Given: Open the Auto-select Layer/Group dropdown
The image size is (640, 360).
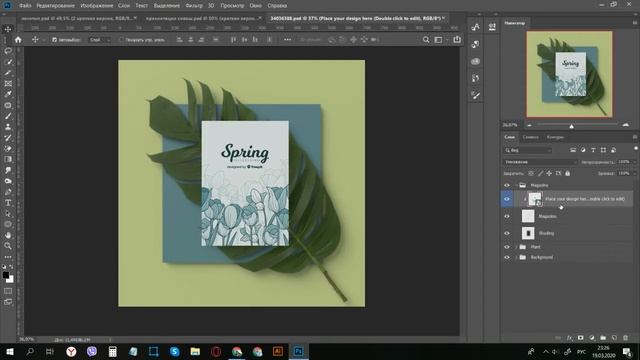Looking at the screenshot, I should (x=100, y=40).
